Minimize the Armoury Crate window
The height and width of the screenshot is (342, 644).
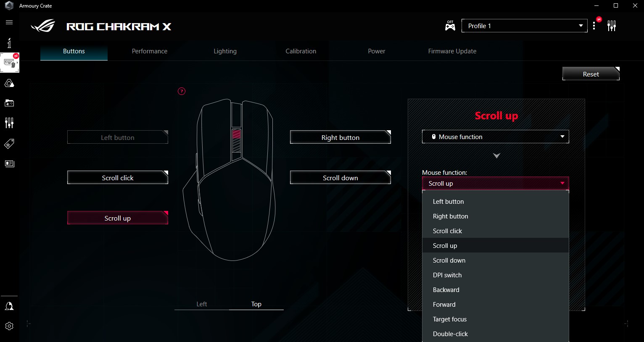click(x=596, y=6)
